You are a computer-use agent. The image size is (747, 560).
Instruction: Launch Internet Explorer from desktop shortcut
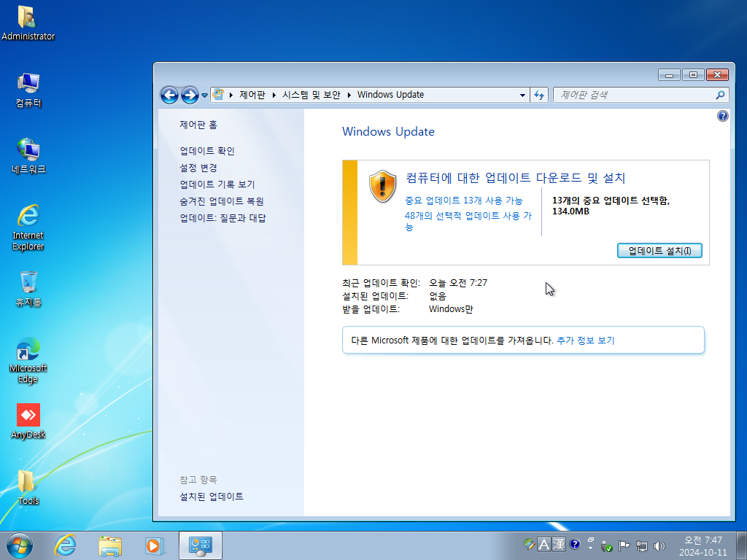click(x=28, y=227)
